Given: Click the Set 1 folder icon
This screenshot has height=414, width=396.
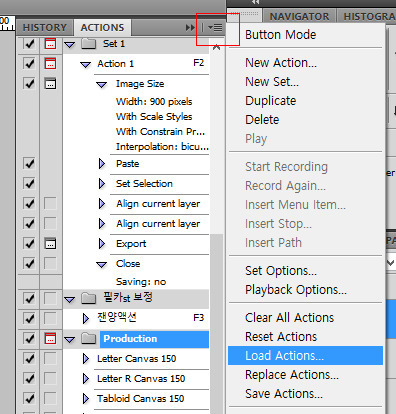Looking at the screenshot, I should [89, 44].
